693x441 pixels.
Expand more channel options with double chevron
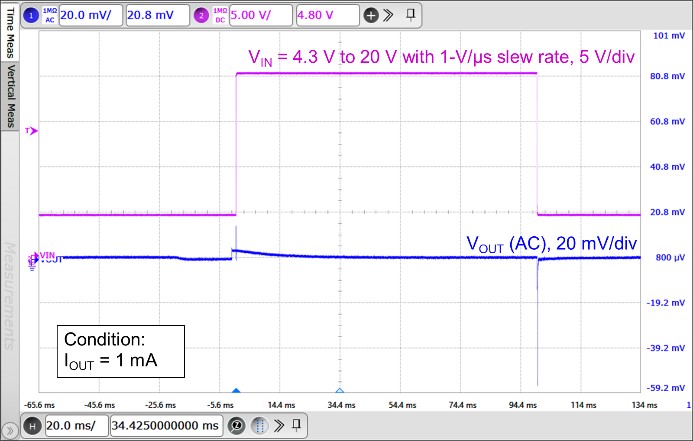(x=389, y=16)
